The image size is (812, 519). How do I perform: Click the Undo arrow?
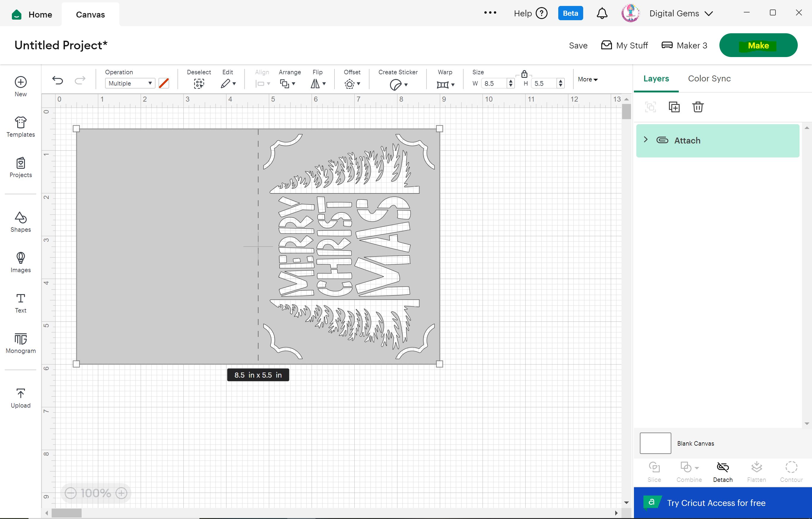click(x=58, y=80)
